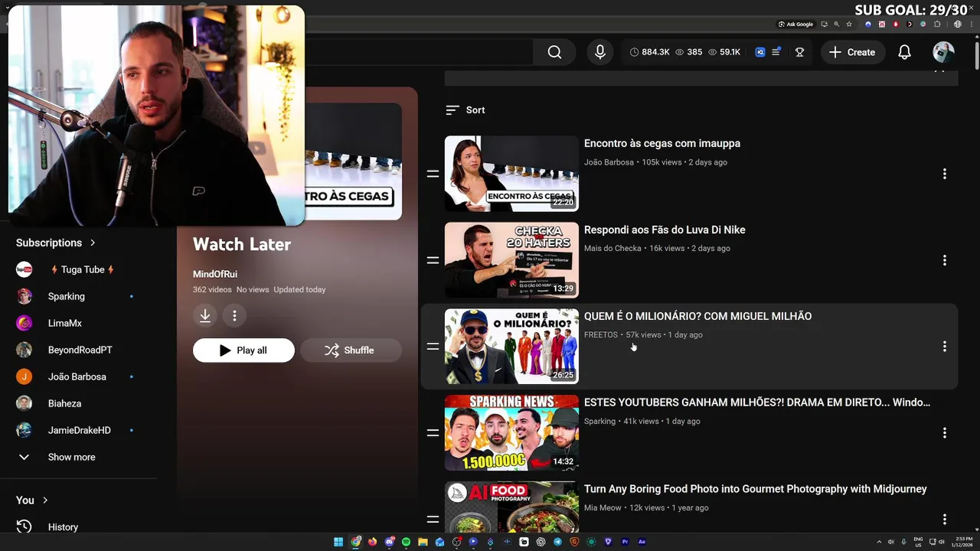Viewport: 980px width, 551px height.
Task: Open FREETOS channel link
Action: point(601,334)
